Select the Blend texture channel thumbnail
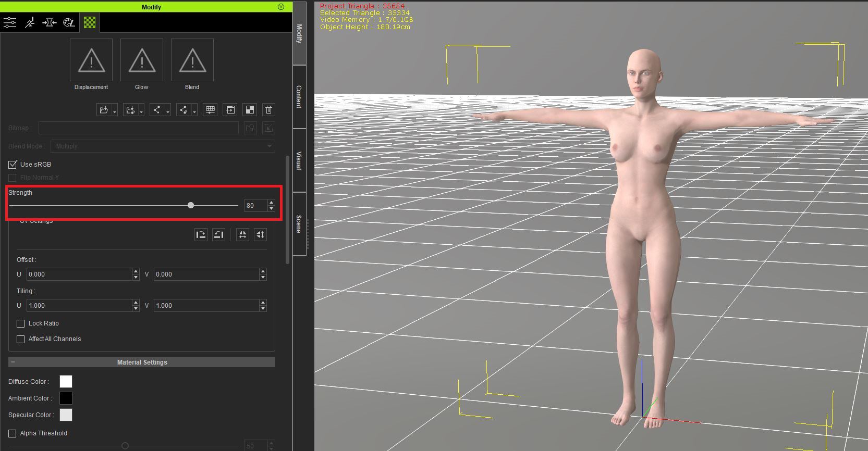 192,60
